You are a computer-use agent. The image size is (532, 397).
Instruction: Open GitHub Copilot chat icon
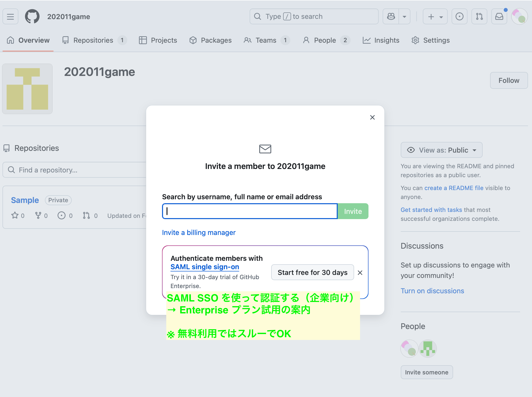(391, 17)
